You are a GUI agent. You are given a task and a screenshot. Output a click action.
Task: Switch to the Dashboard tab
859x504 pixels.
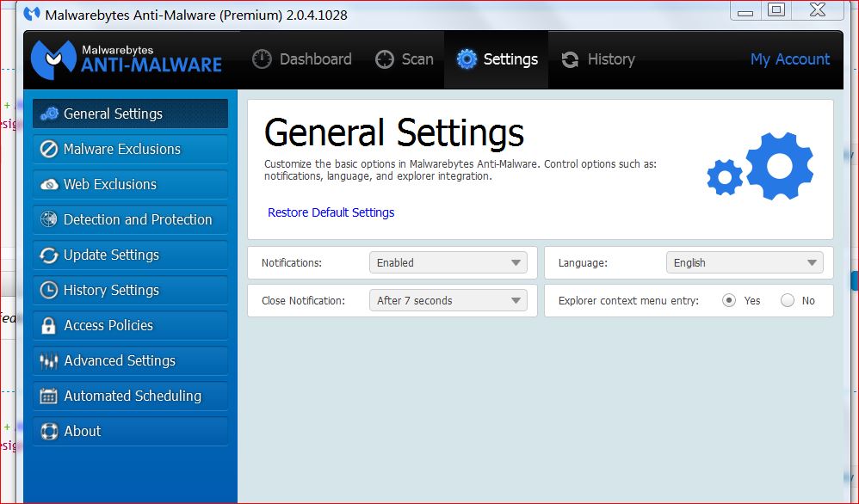[302, 59]
